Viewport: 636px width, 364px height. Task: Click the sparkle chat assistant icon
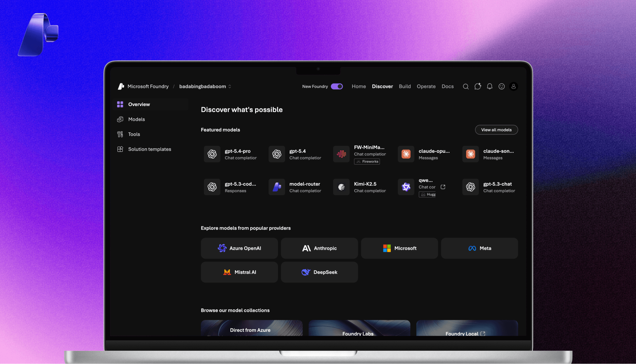tap(478, 87)
